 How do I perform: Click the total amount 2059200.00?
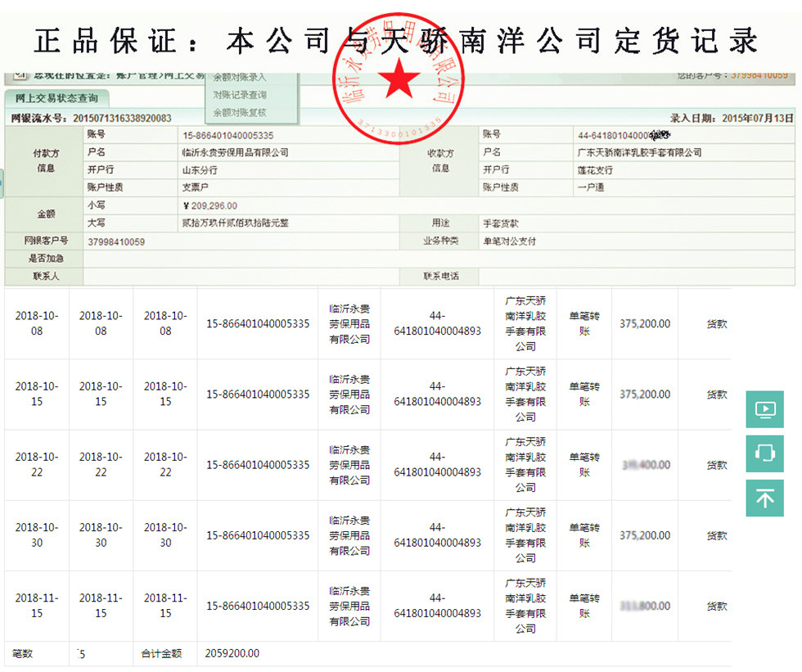click(232, 653)
